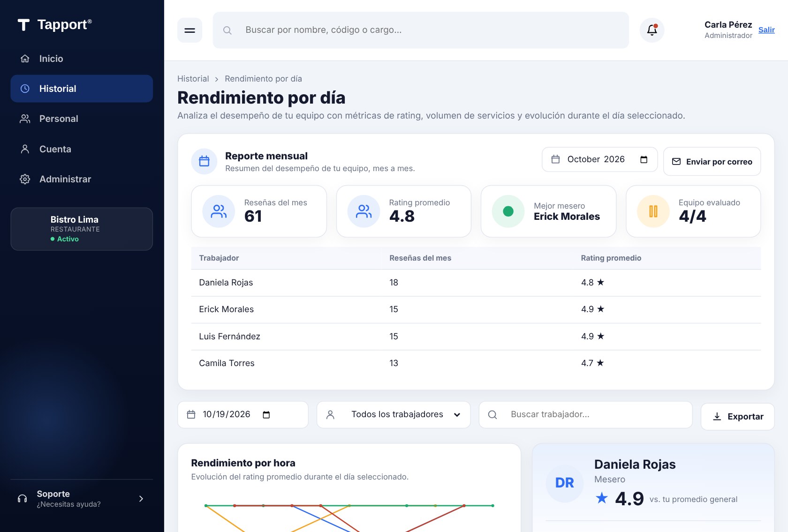Select the Erick Morales table row name
This screenshot has height=532, width=788.
(226, 309)
